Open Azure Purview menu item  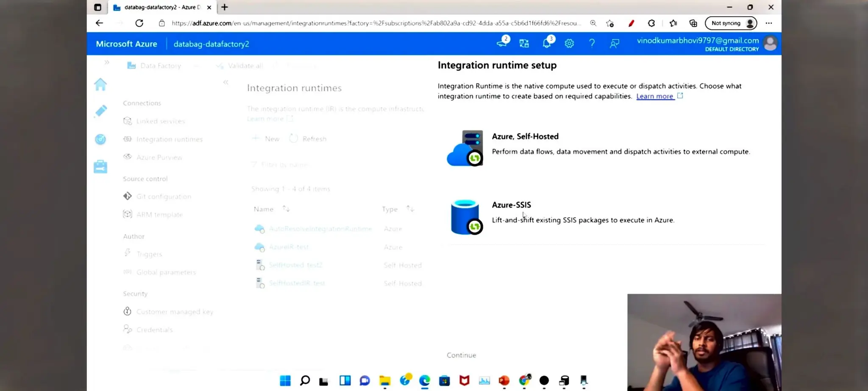pos(159,157)
